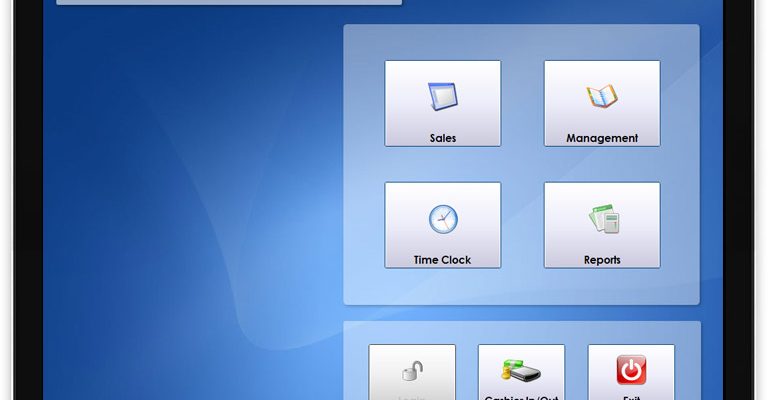
Task: Click the blue clock Time Clock icon
Action: point(442,218)
